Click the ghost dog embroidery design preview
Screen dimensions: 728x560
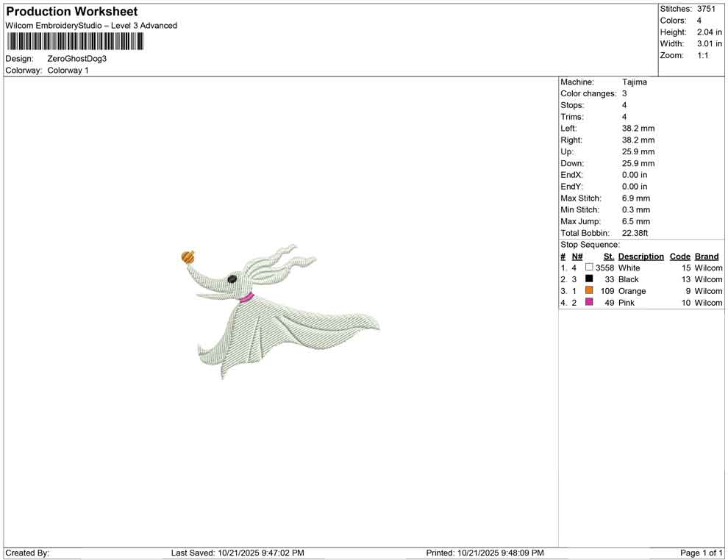[x=280, y=312]
